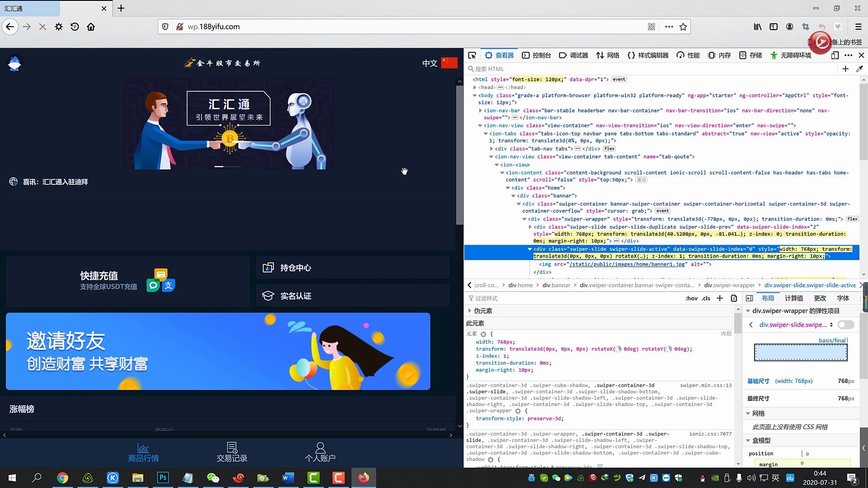Viewport: 868px width, 488px height.
Task: Open 持仓中心 on the page
Action: (353, 267)
